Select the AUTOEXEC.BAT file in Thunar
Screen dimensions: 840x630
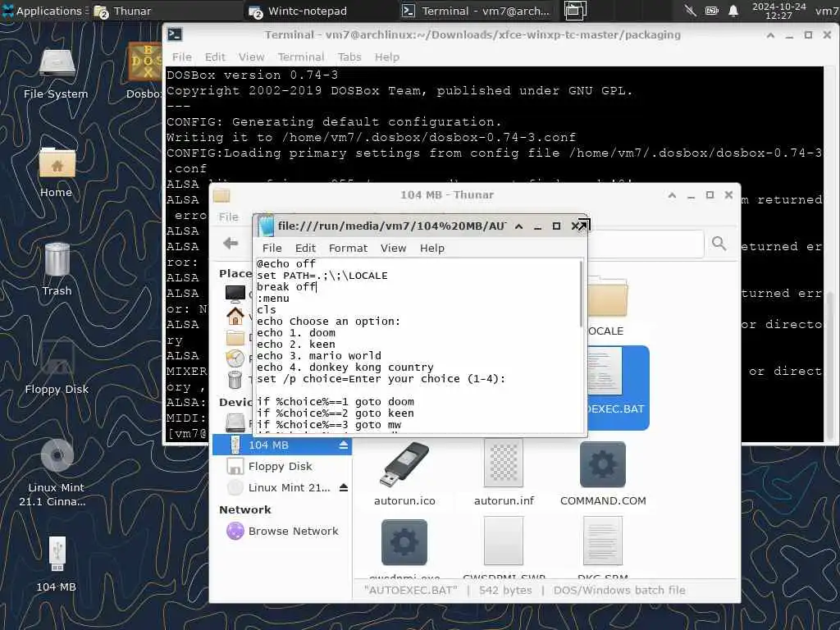(619, 388)
